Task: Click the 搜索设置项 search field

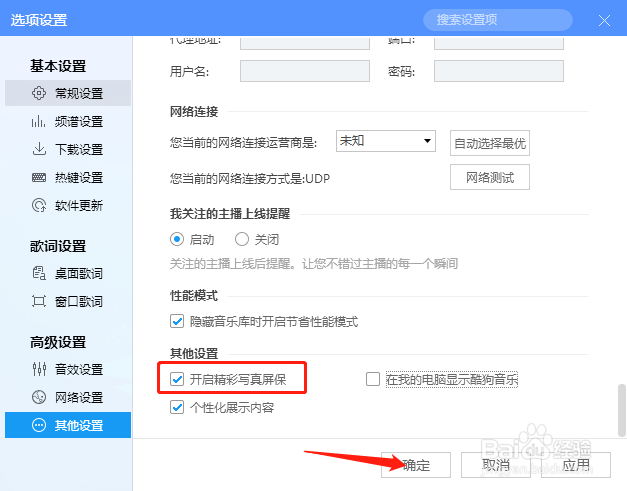Action: pos(498,20)
